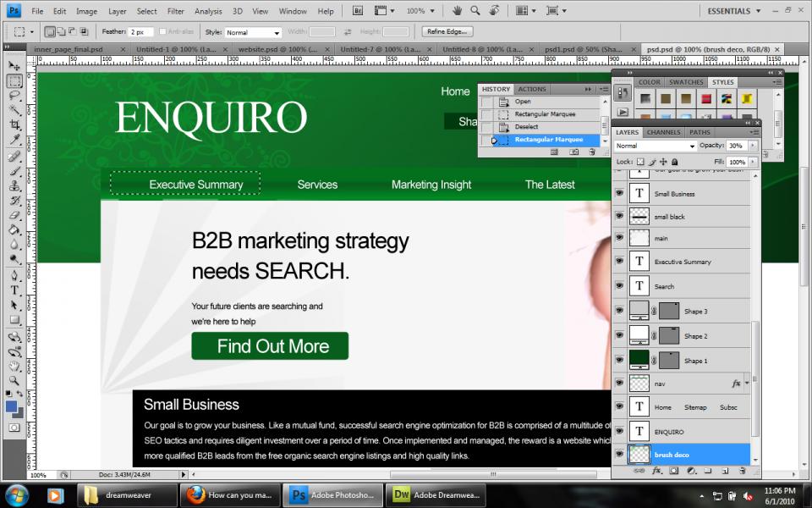This screenshot has height=508, width=812.
Task: Open the dreamweaver folder taskbar button
Action: point(128,495)
